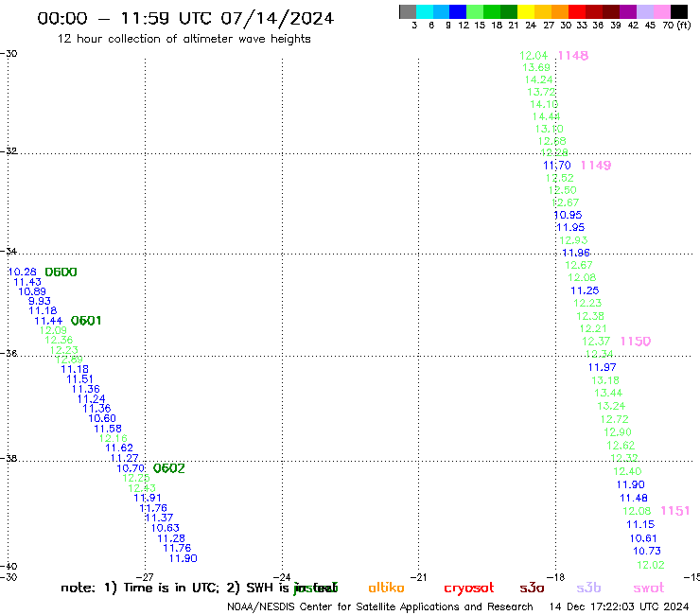The image size is (700, 615).
Task: Click the longitude axis label -18
Action: [556, 577]
